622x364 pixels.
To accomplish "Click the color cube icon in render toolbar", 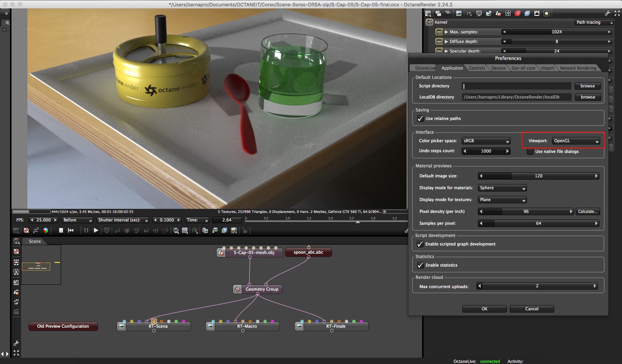I will (46, 230).
